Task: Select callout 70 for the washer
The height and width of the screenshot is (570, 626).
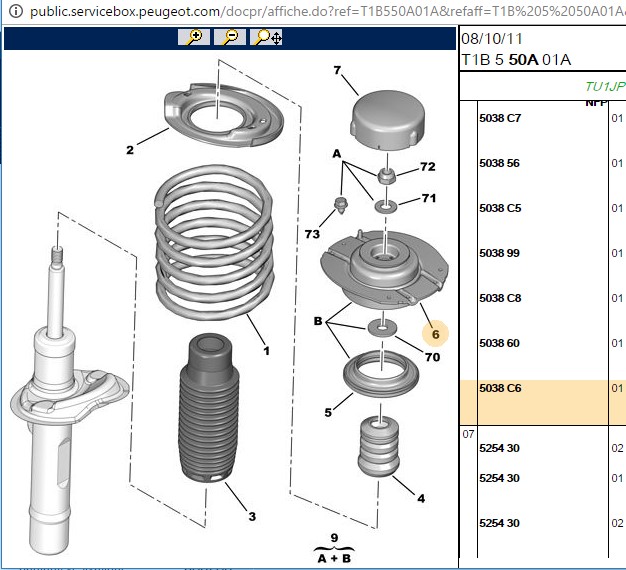Action: coord(432,357)
